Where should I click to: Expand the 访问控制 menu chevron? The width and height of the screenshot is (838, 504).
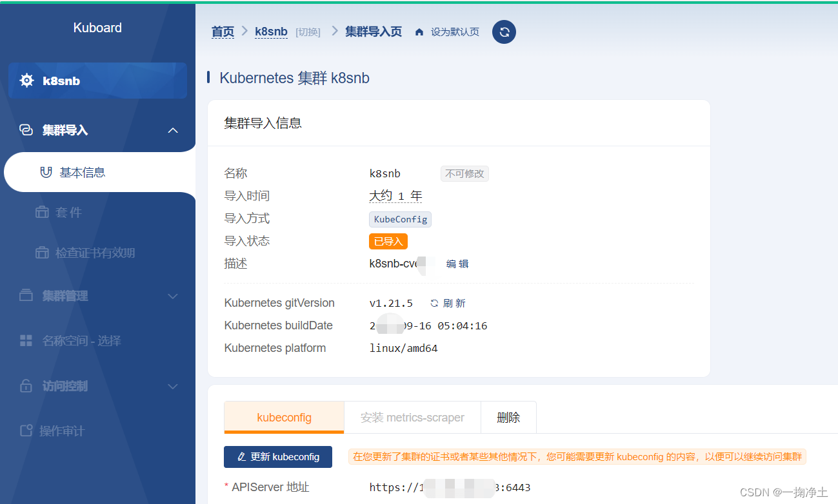172,386
